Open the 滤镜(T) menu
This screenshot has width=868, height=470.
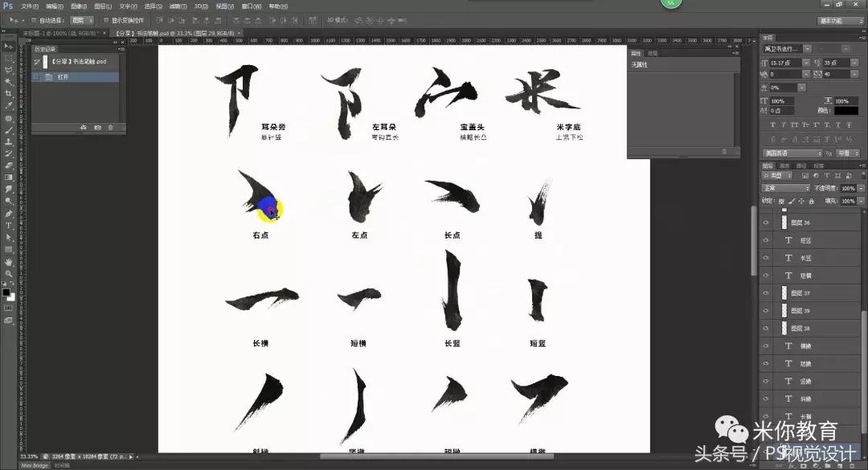pyautogui.click(x=178, y=6)
